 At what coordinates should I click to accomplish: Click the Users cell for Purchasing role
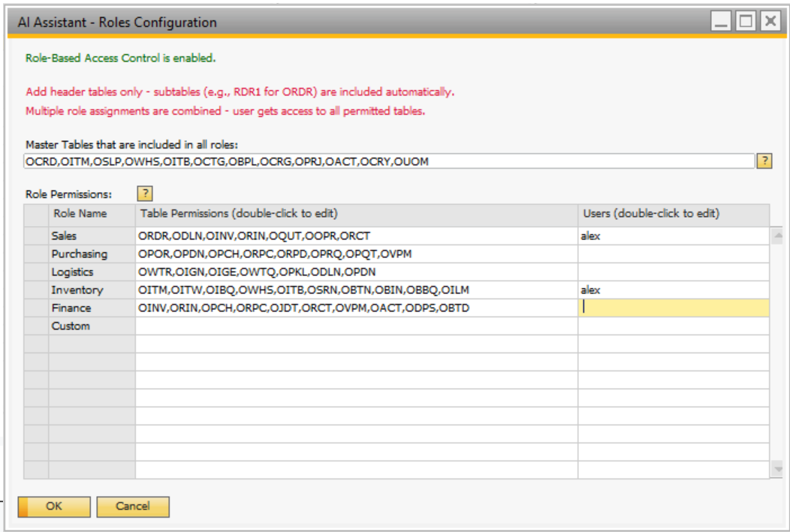[673, 254]
